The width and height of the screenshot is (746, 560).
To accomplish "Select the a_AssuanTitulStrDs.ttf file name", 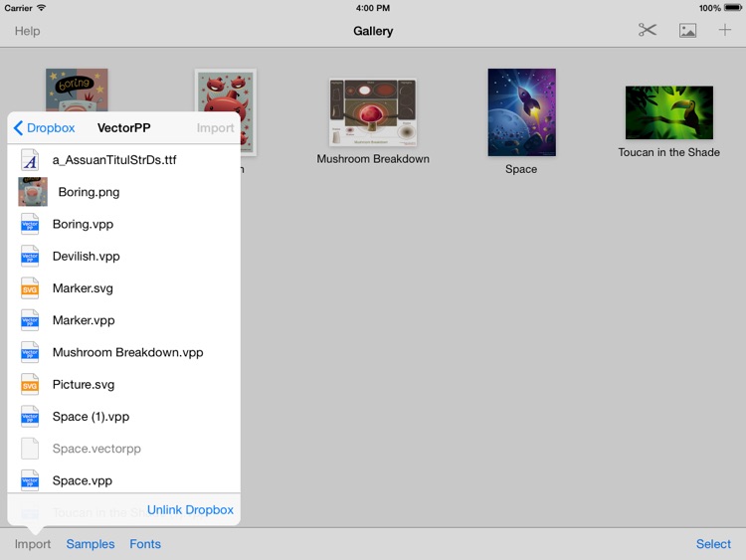I will 114,160.
